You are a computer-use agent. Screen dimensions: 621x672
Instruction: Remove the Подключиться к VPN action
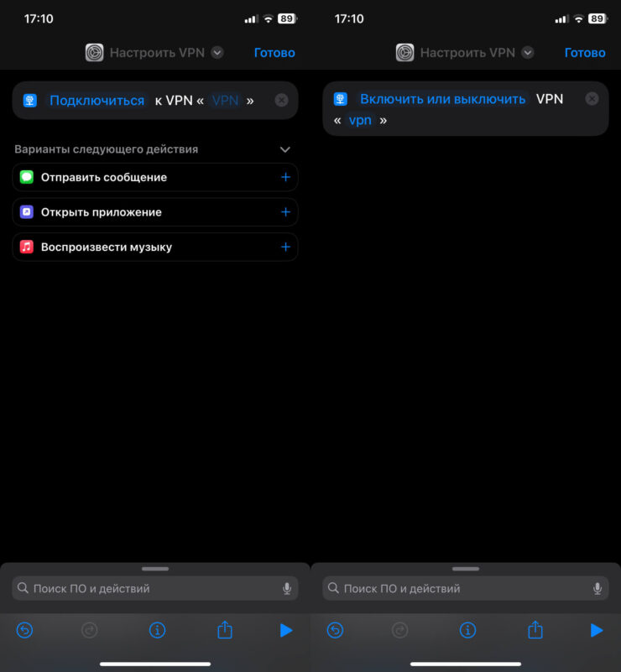tap(281, 101)
